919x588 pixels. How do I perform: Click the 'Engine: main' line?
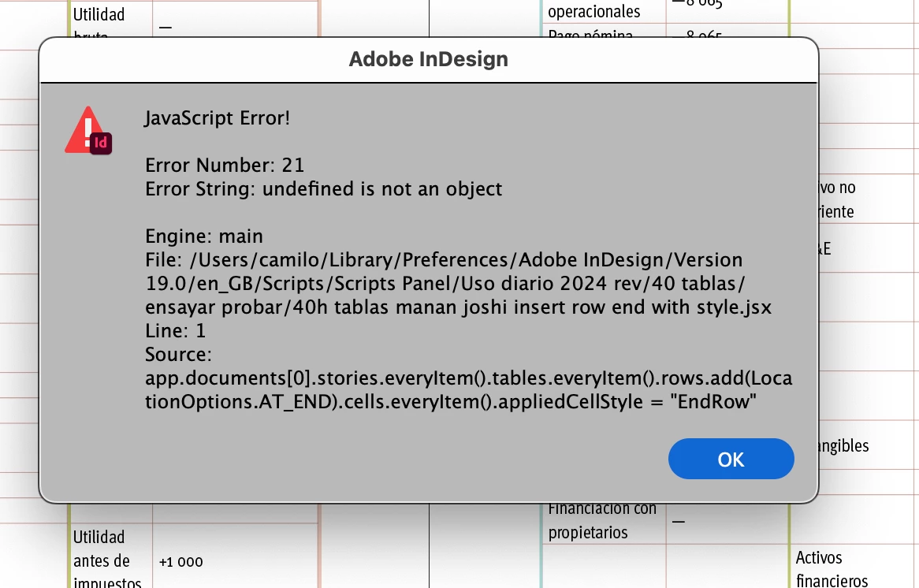coord(204,236)
